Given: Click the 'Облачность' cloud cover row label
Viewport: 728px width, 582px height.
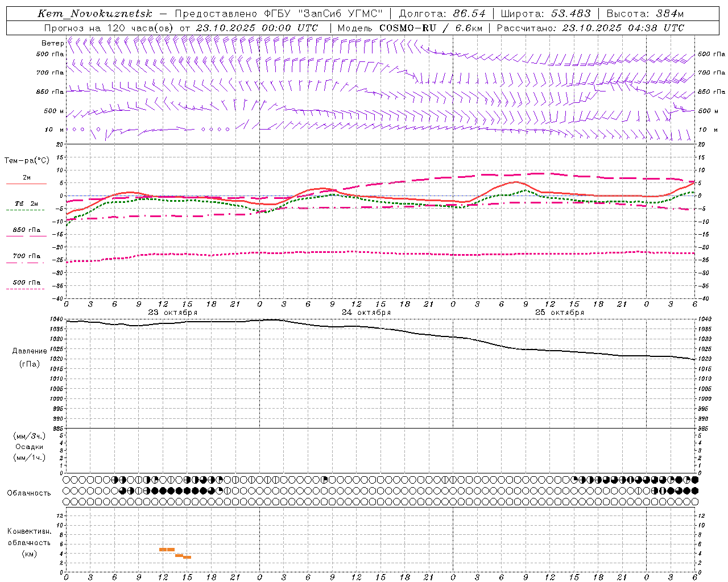Looking at the screenshot, I should pyautogui.click(x=29, y=493).
